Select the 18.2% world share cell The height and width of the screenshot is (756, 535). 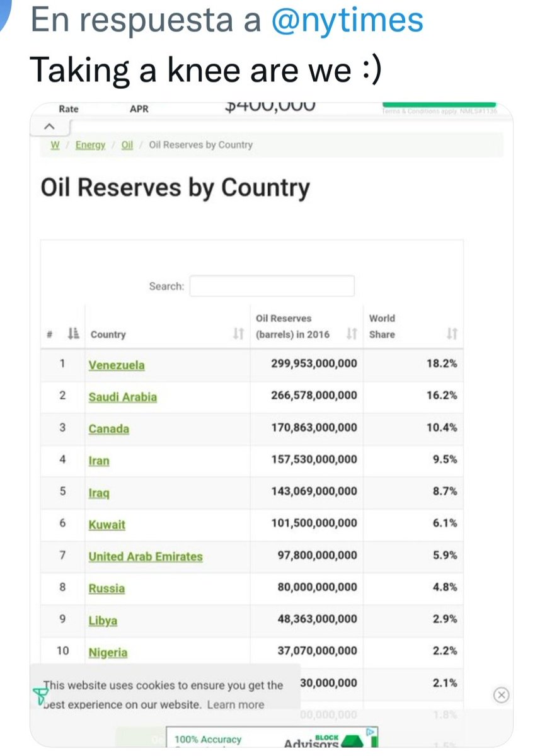[x=442, y=364]
